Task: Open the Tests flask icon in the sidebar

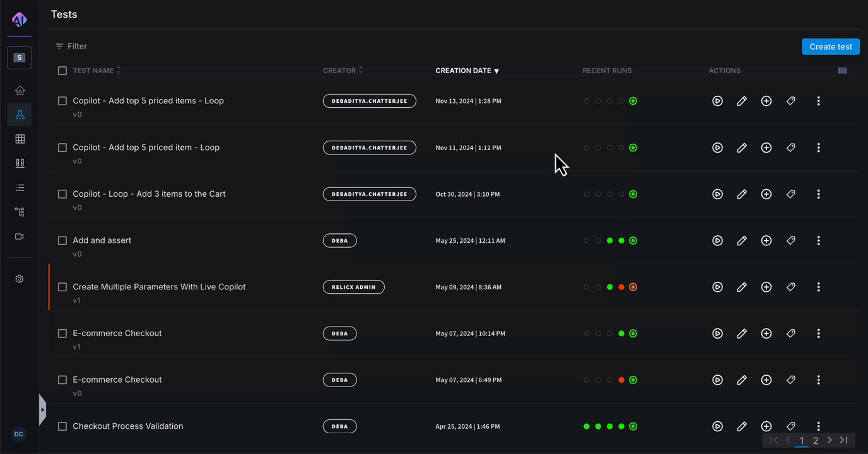Action: (x=20, y=115)
